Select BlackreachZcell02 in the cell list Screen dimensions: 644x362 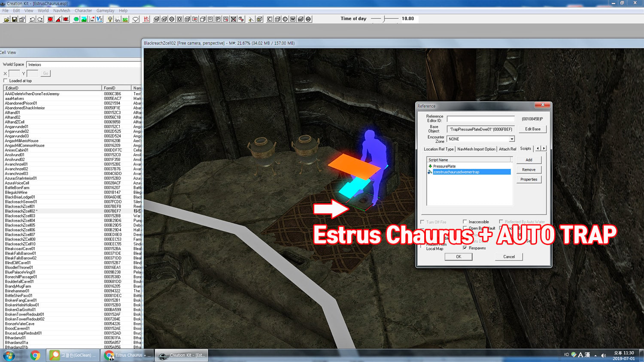point(21,211)
